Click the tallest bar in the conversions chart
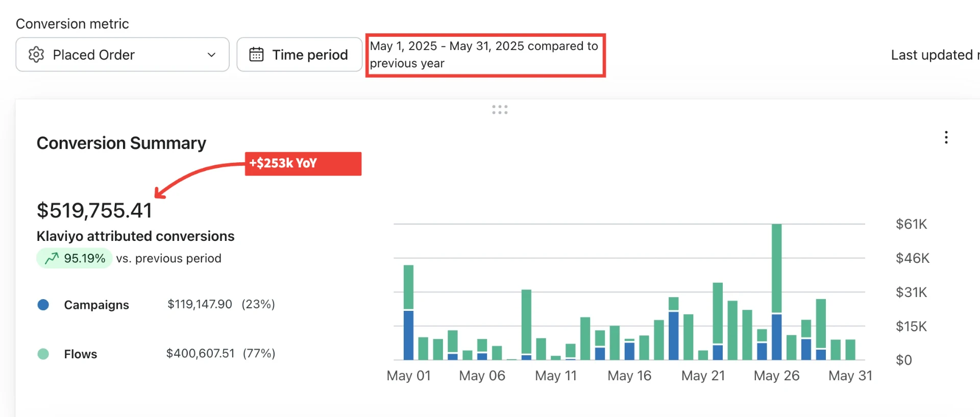This screenshot has height=417, width=980. (x=776, y=292)
